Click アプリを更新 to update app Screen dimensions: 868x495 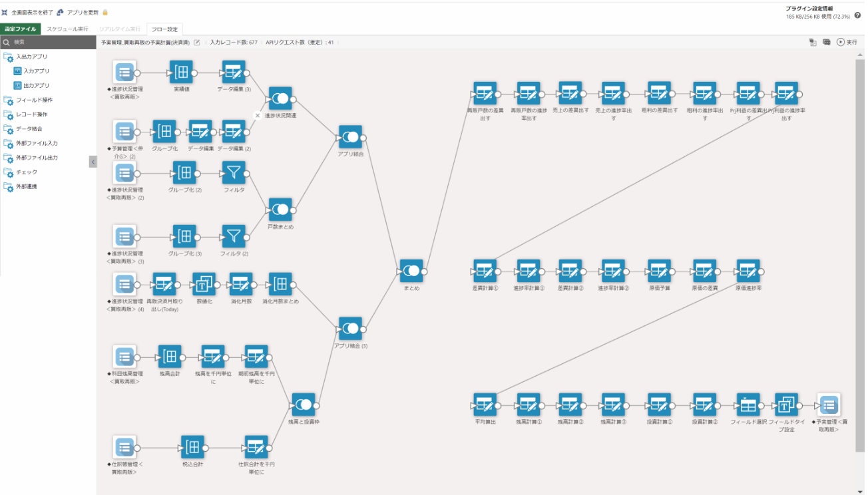[x=81, y=12]
